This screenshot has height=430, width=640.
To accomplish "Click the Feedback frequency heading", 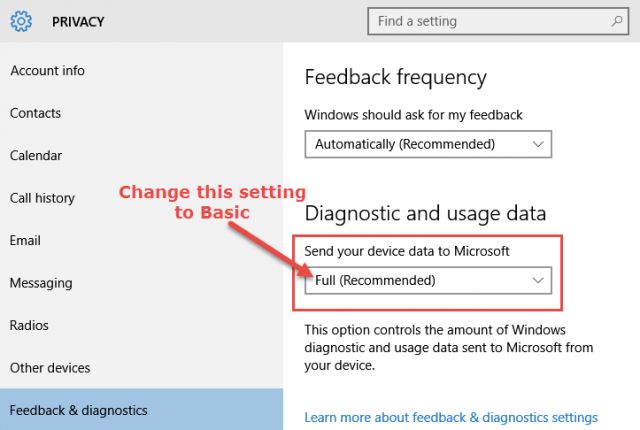I will pos(396,77).
